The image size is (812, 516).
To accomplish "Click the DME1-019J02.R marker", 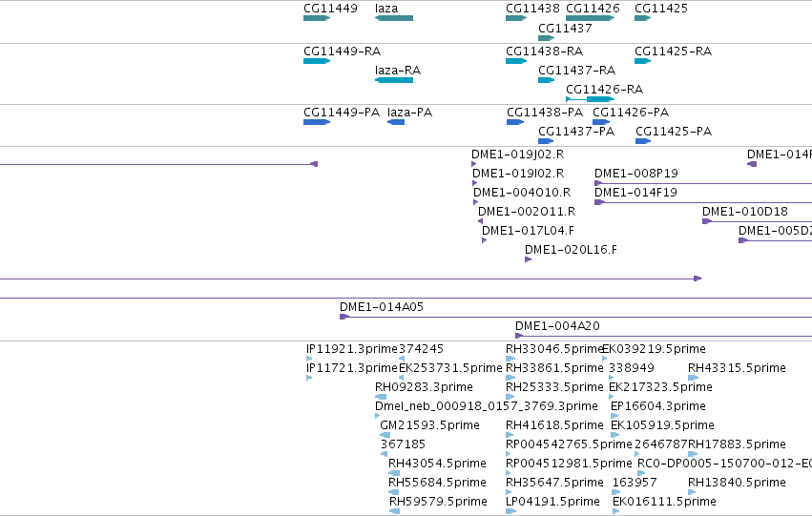I will 474,164.
